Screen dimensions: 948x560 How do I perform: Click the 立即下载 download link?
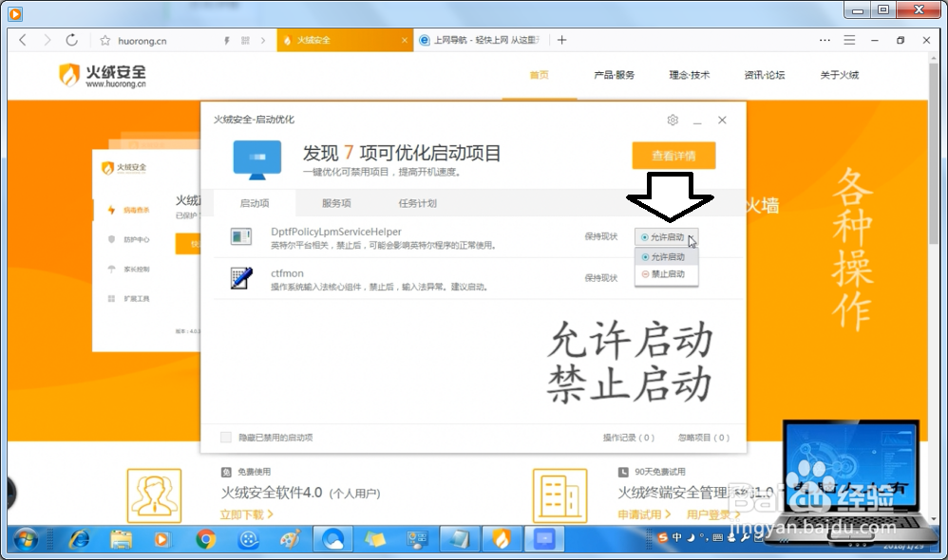click(247, 514)
